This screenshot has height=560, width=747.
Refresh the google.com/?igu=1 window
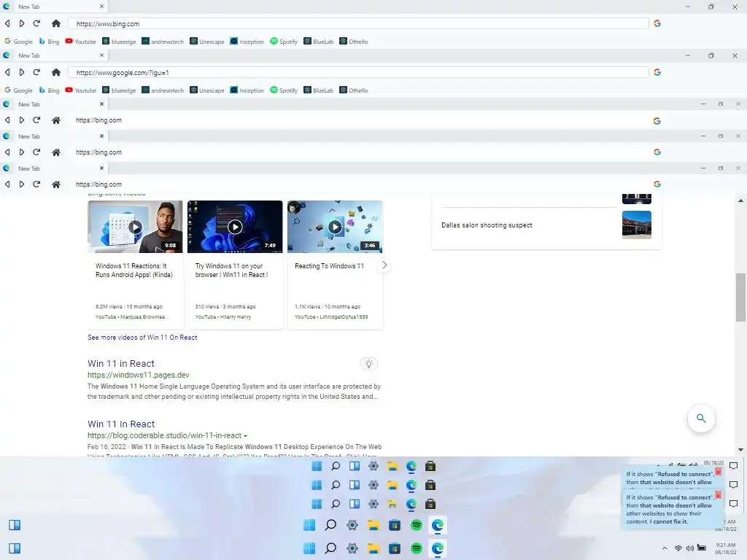pyautogui.click(x=36, y=72)
